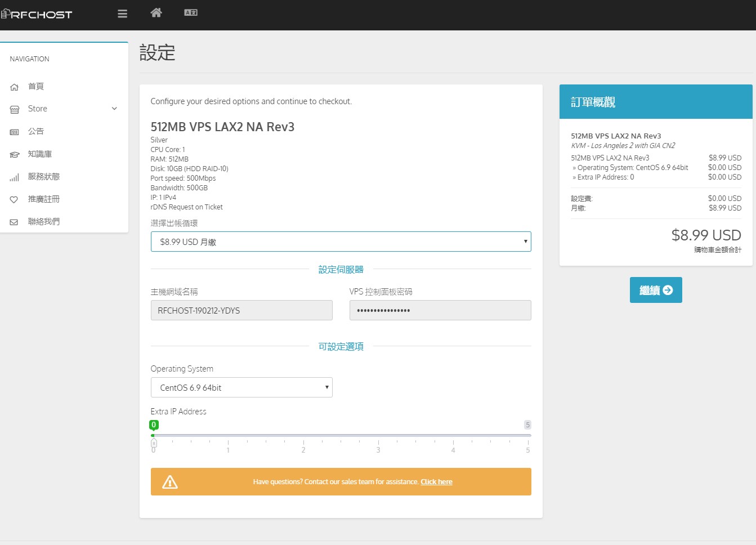The image size is (756, 545).
Task: Click the 月繳 monthly fee row
Action: click(656, 208)
